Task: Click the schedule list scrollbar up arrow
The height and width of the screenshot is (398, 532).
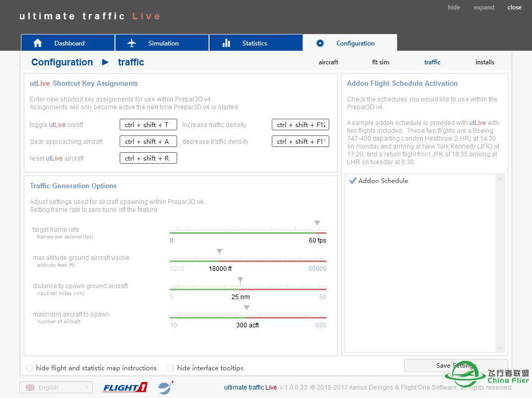Action: coord(500,179)
